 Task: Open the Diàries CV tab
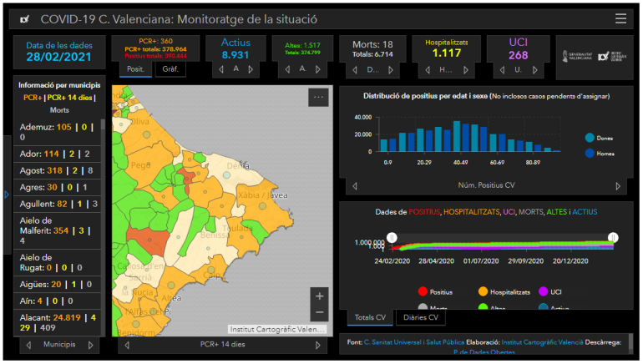click(x=423, y=318)
